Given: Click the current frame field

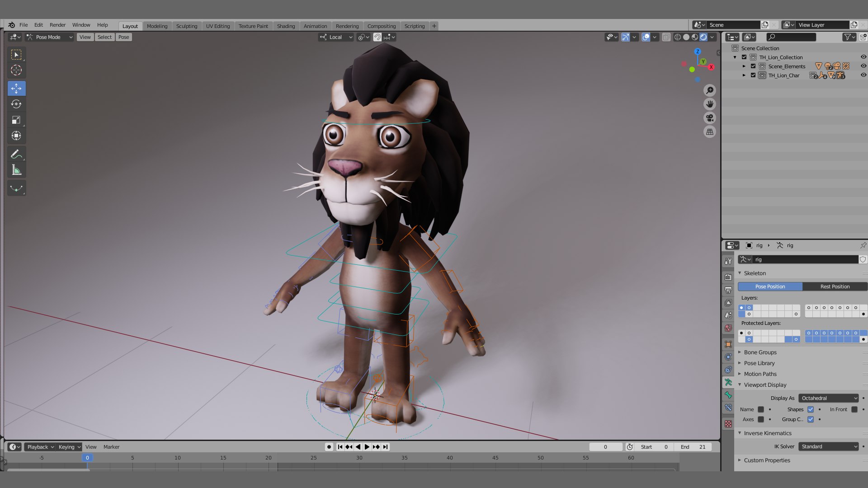Looking at the screenshot, I should pos(606,447).
